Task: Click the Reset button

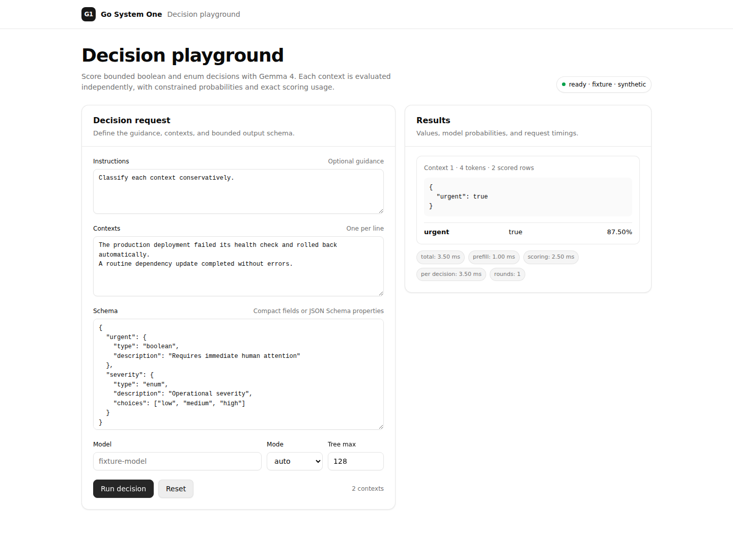Action: 176,489
